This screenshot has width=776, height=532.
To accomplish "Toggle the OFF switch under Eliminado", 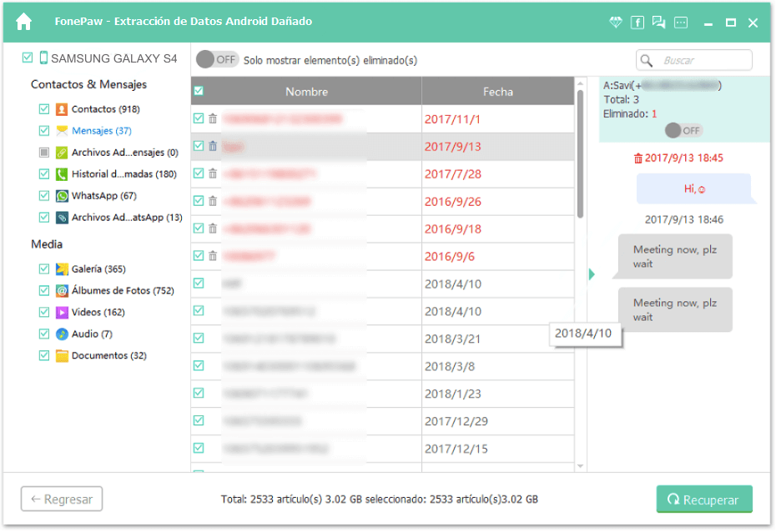I will pos(683,131).
